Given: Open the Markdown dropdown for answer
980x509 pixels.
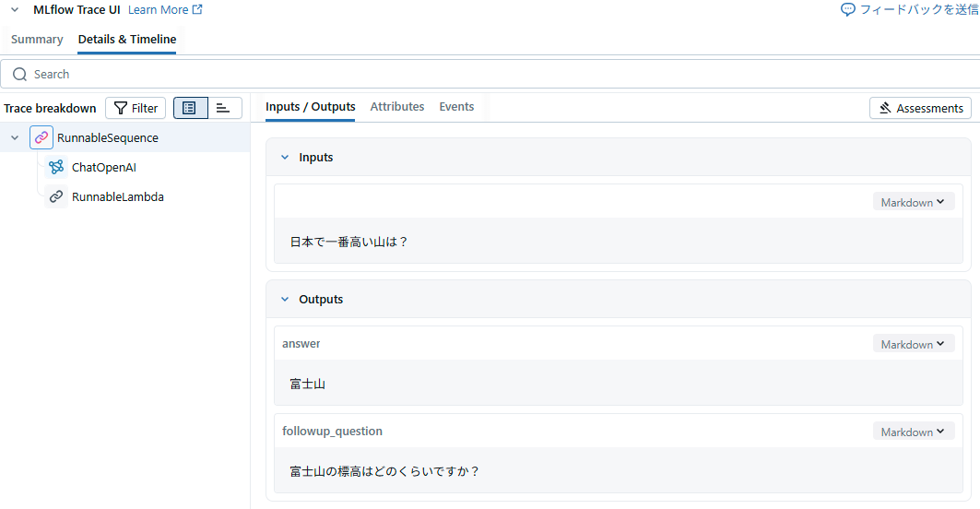Looking at the screenshot, I should pyautogui.click(x=913, y=344).
